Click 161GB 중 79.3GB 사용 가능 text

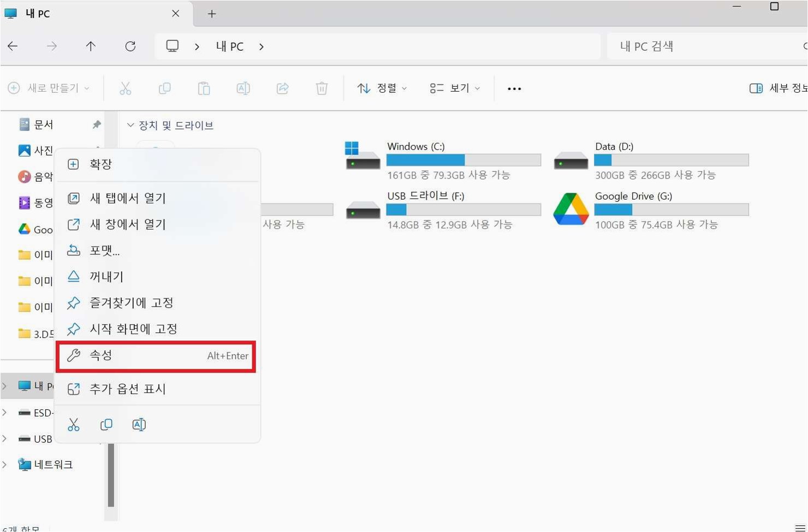coord(449,175)
